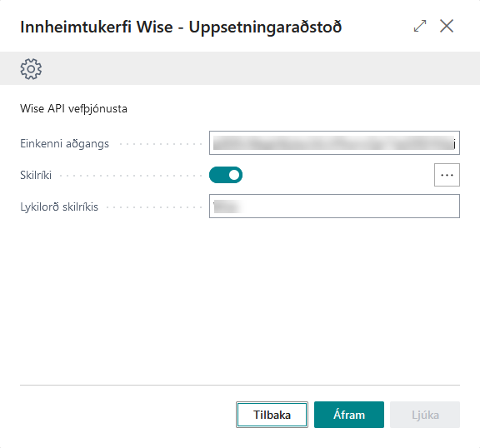
Task: Click the dotted leader after the Skilríki label
Action: [130, 176]
